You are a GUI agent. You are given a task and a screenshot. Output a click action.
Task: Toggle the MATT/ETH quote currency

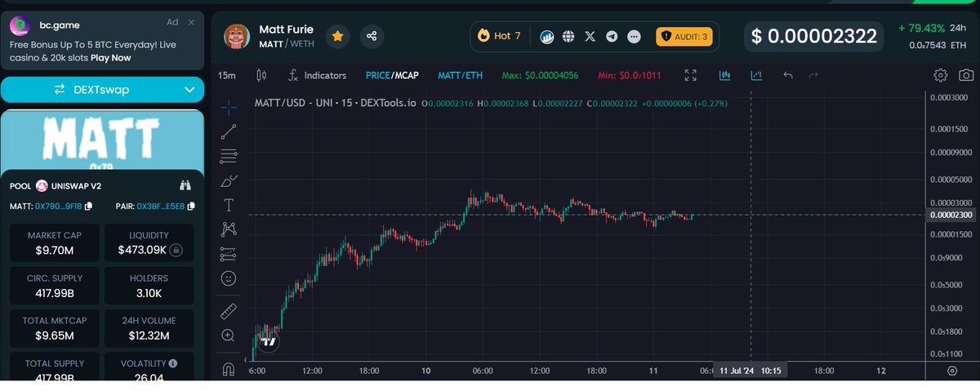tap(460, 75)
